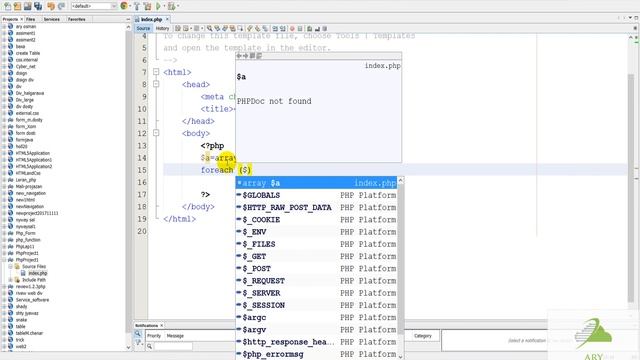Click the Debug Project icon
The height and width of the screenshot is (360, 640).
(x=171, y=6)
